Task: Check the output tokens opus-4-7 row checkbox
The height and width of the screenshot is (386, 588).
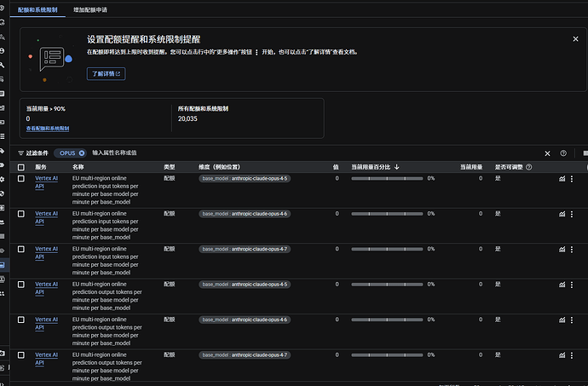Action: (21, 354)
